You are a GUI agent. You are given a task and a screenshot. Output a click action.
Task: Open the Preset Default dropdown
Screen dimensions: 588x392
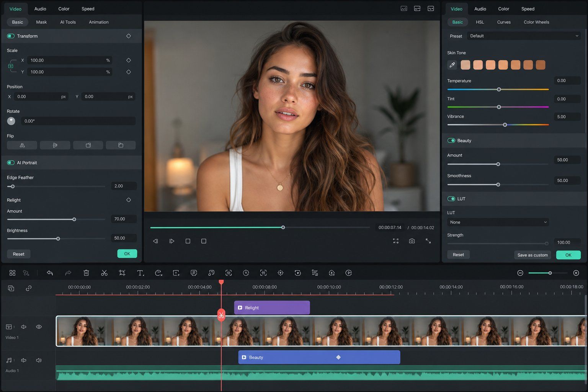[x=524, y=36]
